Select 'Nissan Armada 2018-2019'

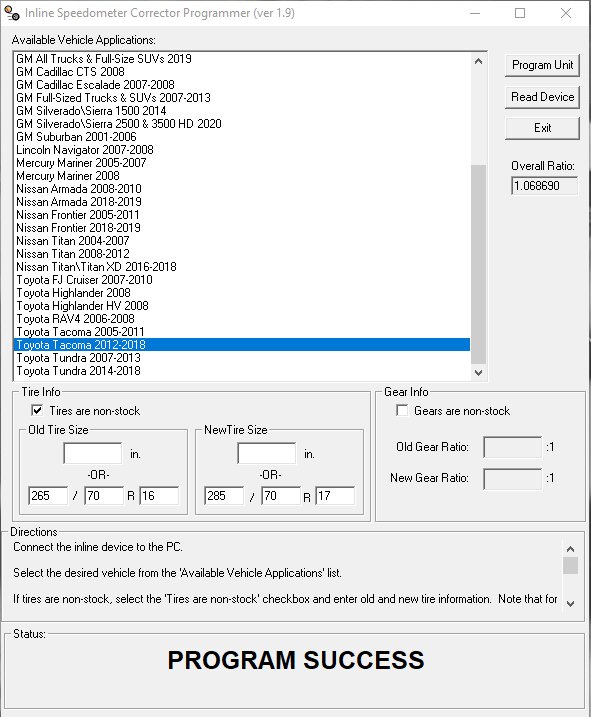click(x=242, y=202)
